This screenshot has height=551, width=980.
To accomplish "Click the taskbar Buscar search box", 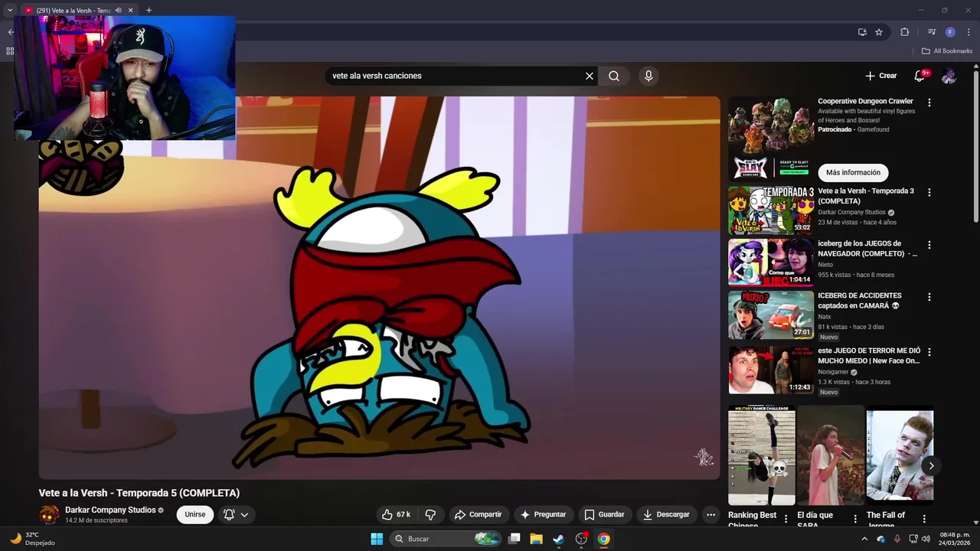I will tap(446, 539).
